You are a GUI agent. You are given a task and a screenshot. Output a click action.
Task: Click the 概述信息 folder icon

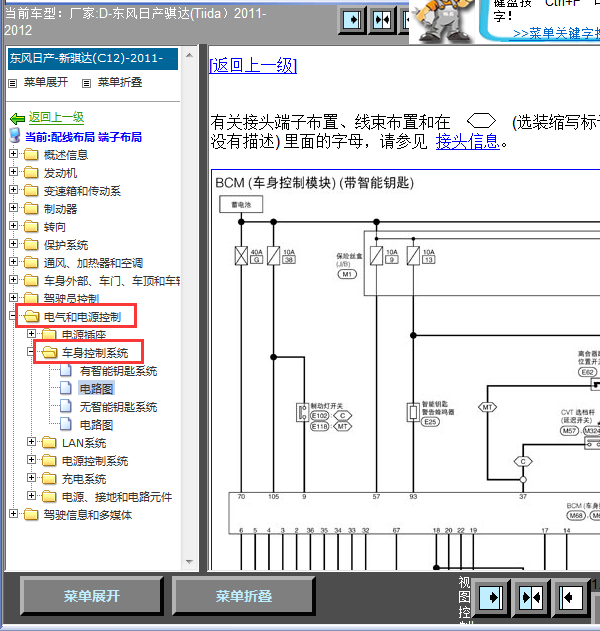click(x=31, y=155)
